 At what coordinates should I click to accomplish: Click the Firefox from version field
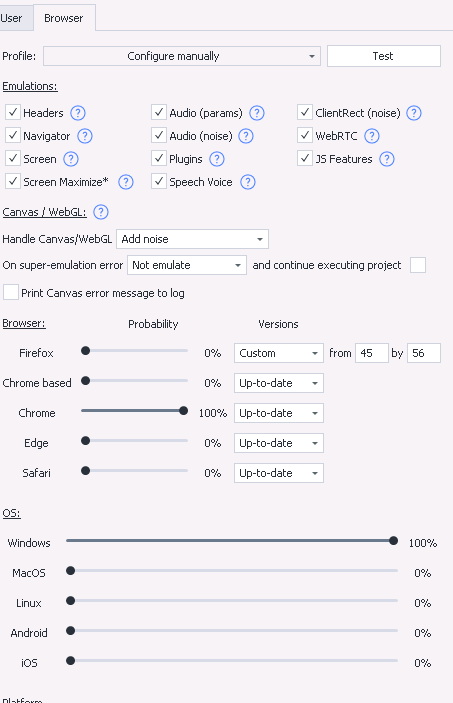click(371, 353)
